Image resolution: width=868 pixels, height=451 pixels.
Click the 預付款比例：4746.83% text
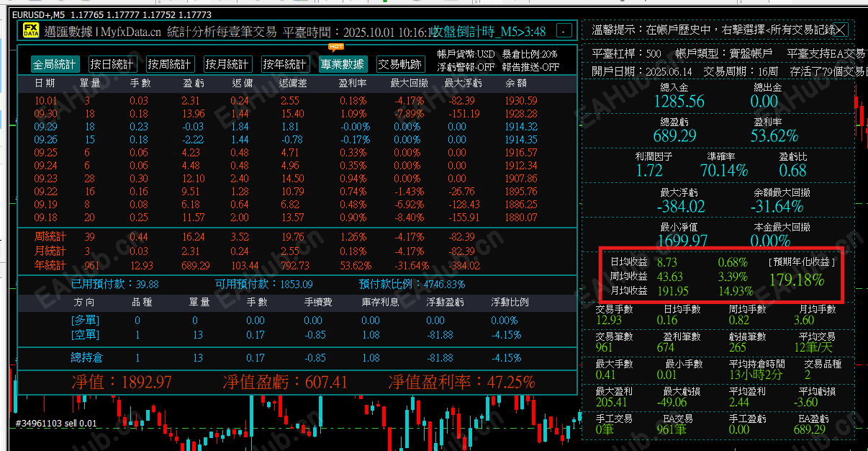pyautogui.click(x=412, y=285)
